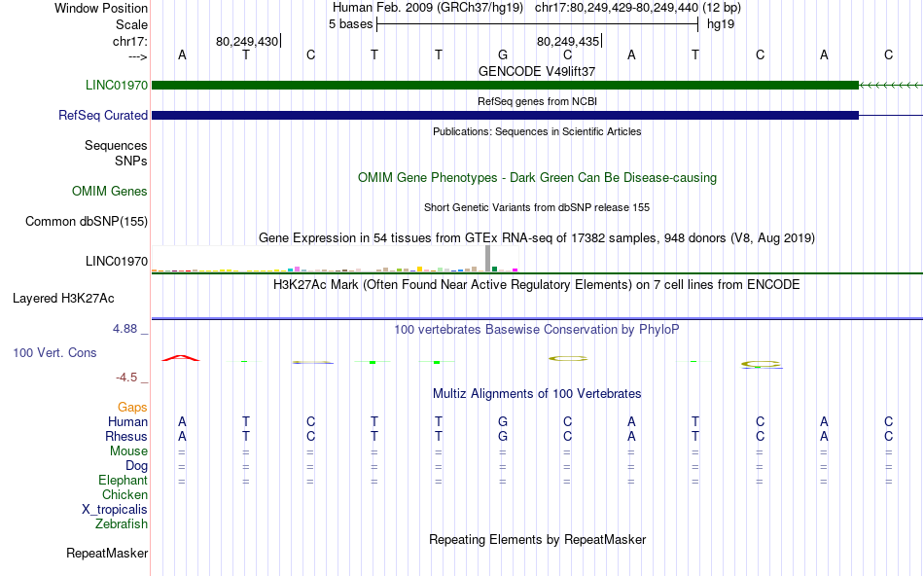Open the OMIM Genes track label

tap(110, 191)
